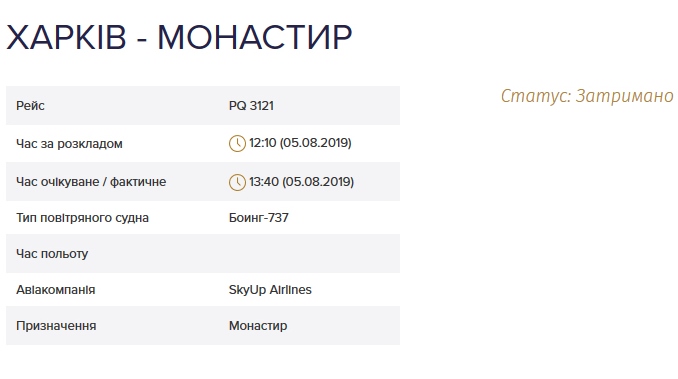
Task: Click the Призначення row label
Action: click(x=56, y=326)
